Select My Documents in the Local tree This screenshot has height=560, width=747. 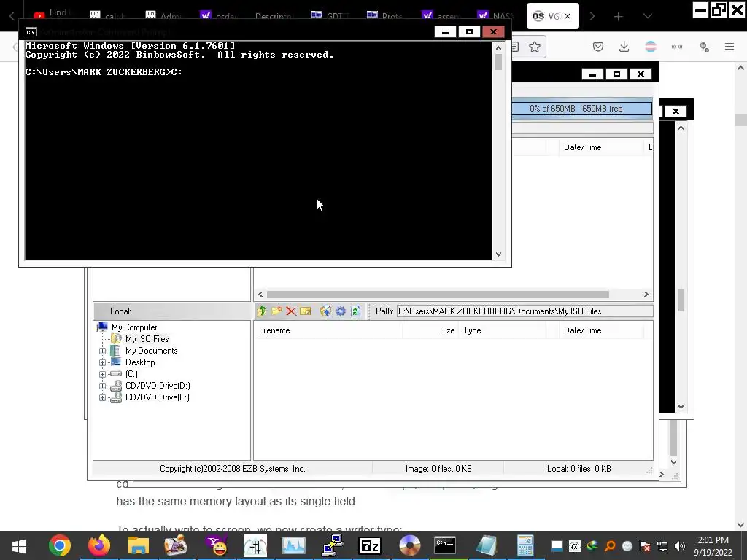[152, 351]
